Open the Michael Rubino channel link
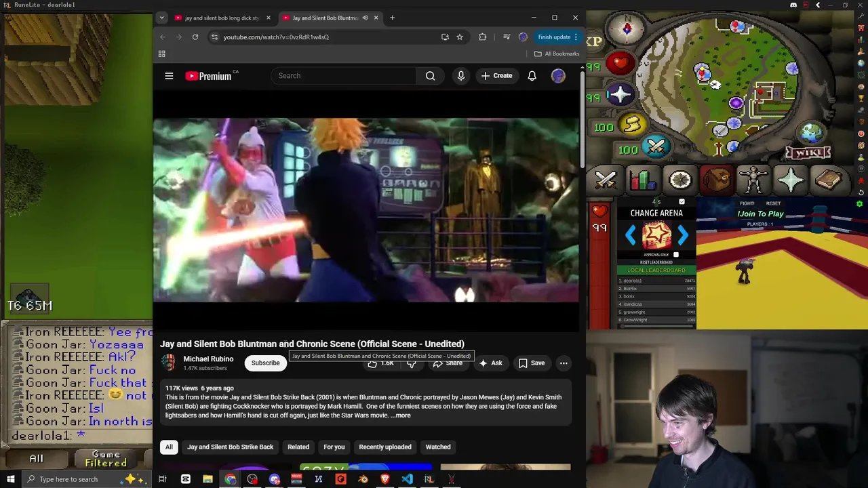The height and width of the screenshot is (488, 868). 208,359
